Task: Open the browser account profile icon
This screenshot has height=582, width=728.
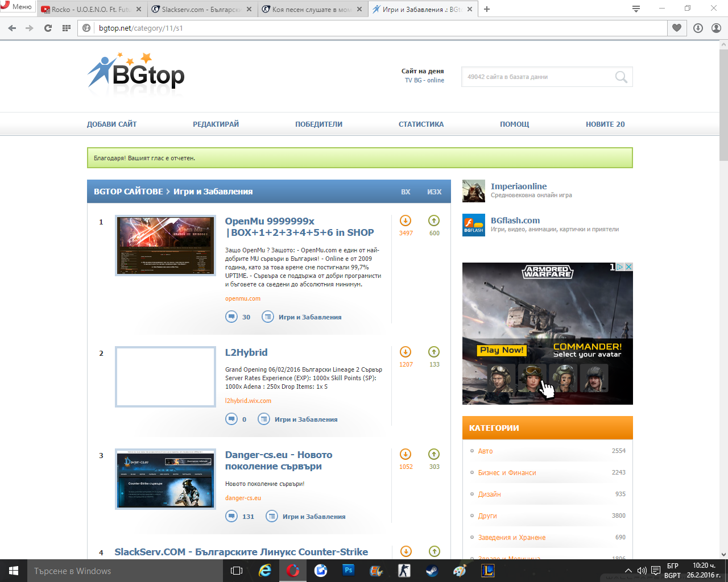Action: point(716,28)
